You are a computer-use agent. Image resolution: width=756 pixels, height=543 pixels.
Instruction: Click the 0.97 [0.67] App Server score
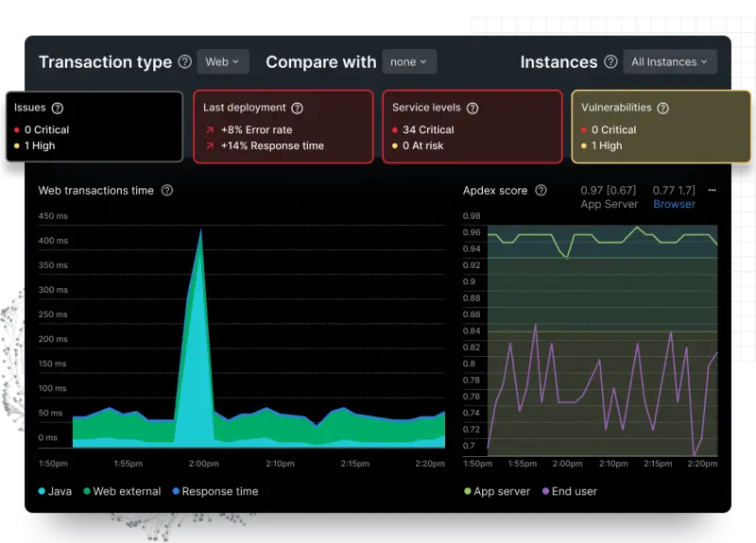609,197
